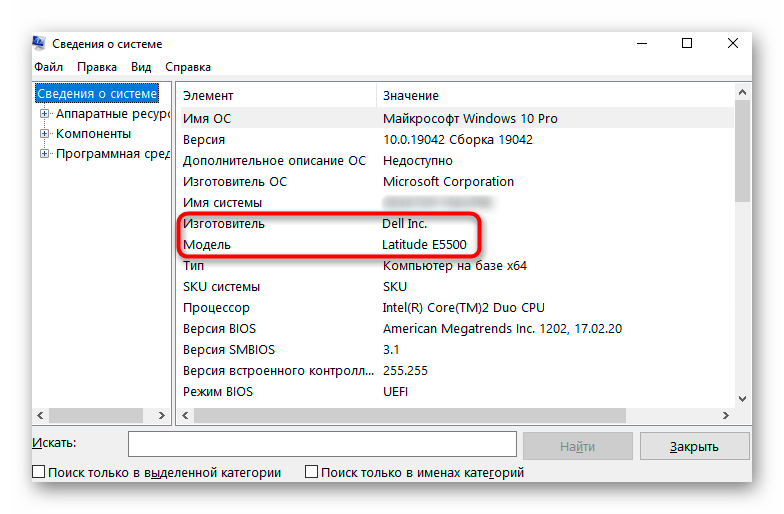The height and width of the screenshot is (514, 784).
Task: Click the Недоступно value
Action: pyautogui.click(x=418, y=160)
